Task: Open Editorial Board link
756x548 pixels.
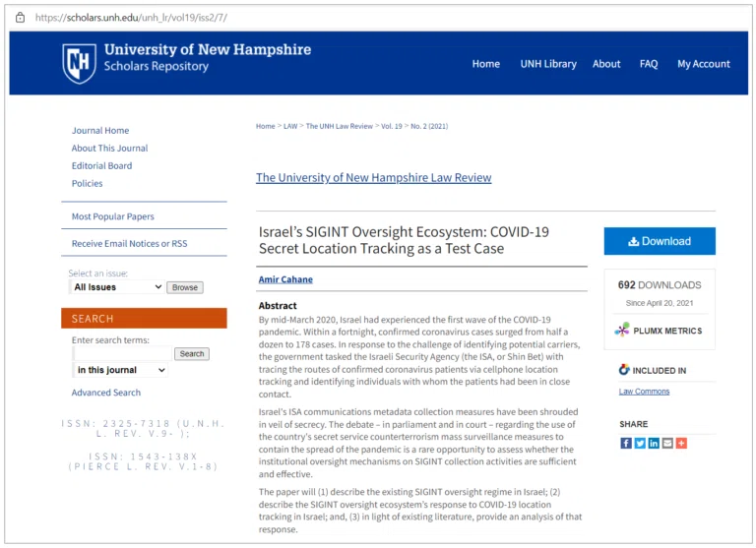Action: point(101,166)
